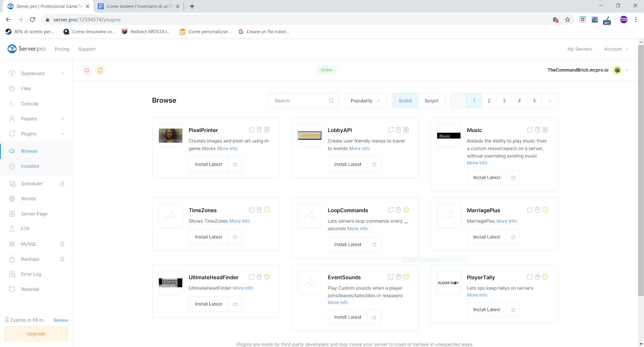
Task: Open the Support page link
Action: point(87,49)
